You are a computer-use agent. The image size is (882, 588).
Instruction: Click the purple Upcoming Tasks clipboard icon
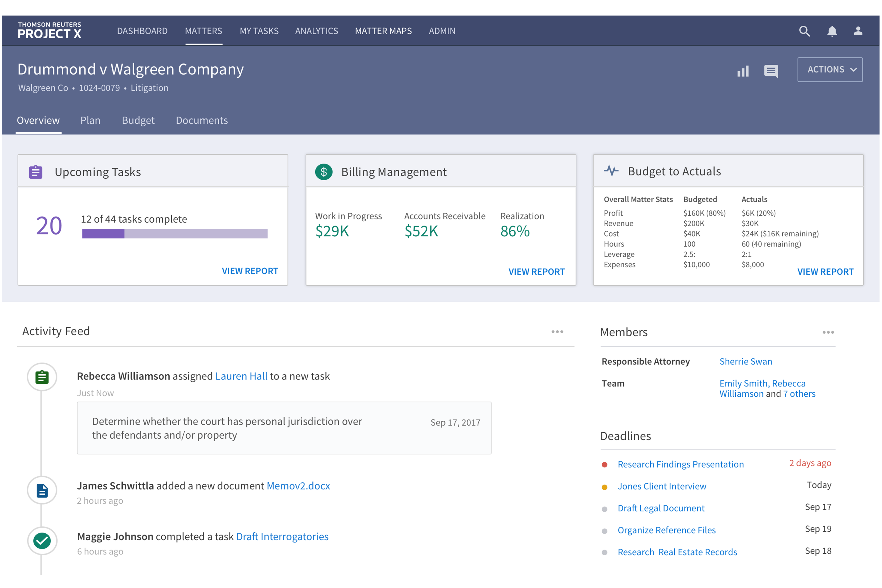click(x=36, y=172)
